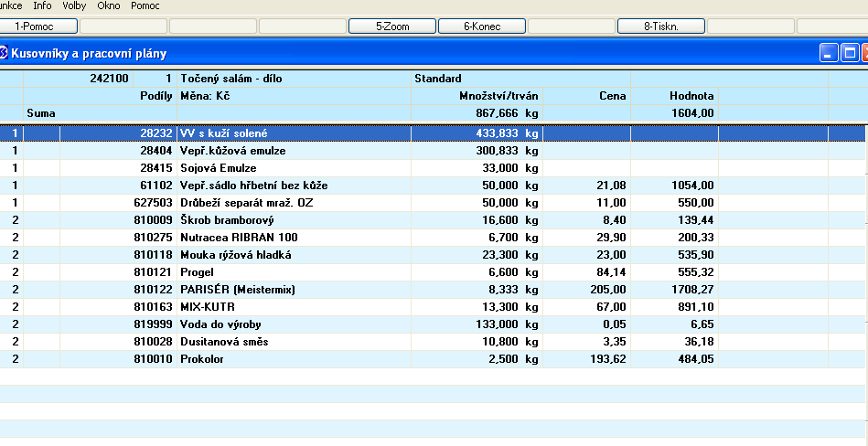Select row Prokolor
The width and height of the screenshot is (868, 446).
pos(432,358)
